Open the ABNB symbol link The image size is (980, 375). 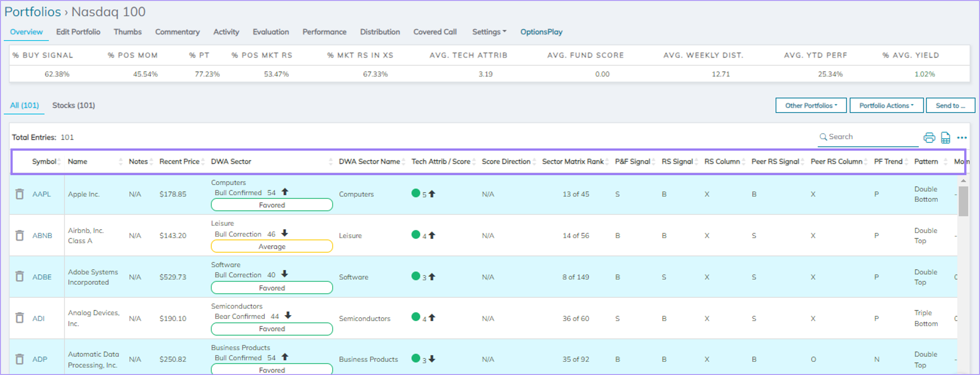[x=42, y=236]
